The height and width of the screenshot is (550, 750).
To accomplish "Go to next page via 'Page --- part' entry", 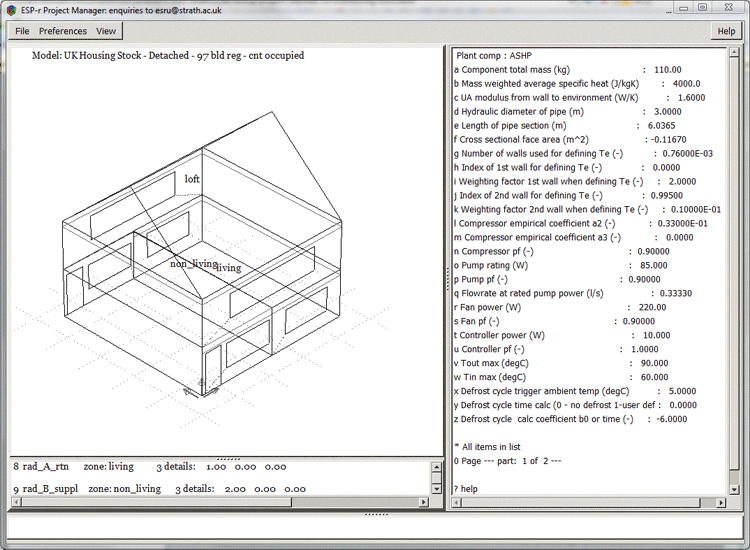I will tap(510, 459).
